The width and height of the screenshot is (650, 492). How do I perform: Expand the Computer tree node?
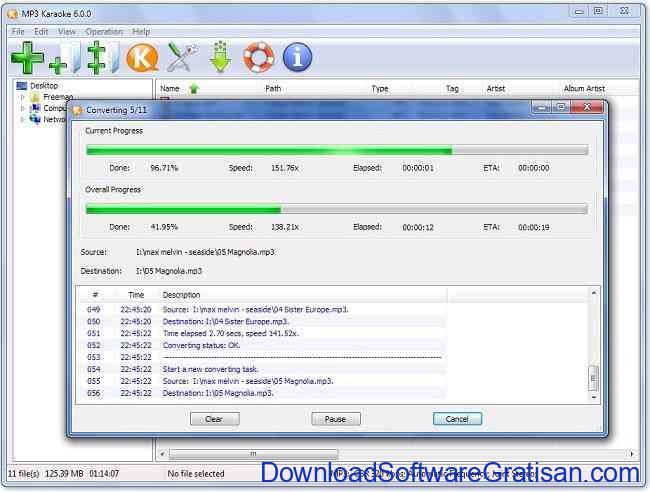click(22, 108)
